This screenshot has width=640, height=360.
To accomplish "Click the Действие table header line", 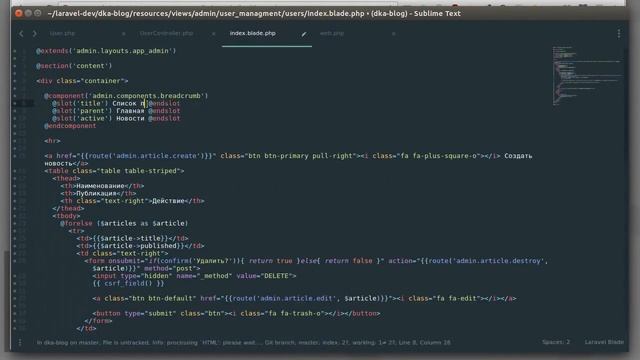I will click(x=132, y=201).
